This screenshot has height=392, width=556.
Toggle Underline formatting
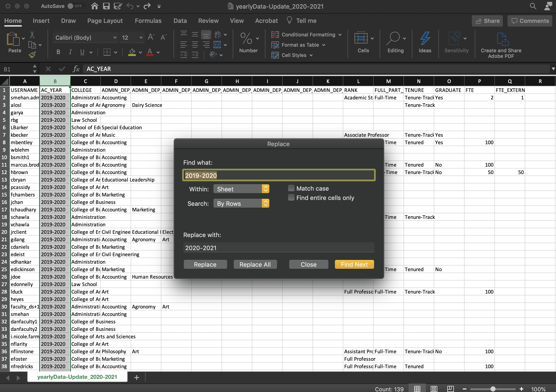82,52
